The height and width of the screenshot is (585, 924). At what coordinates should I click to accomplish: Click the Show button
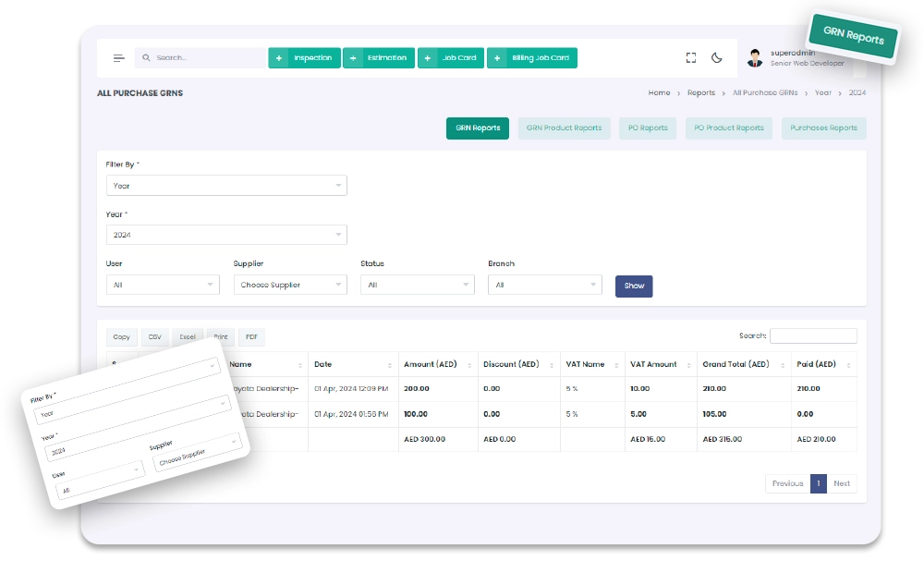[x=634, y=286]
